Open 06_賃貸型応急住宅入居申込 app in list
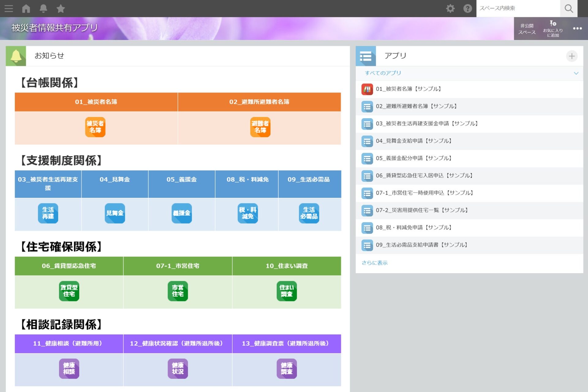This screenshot has width=588, height=392. pos(424,176)
